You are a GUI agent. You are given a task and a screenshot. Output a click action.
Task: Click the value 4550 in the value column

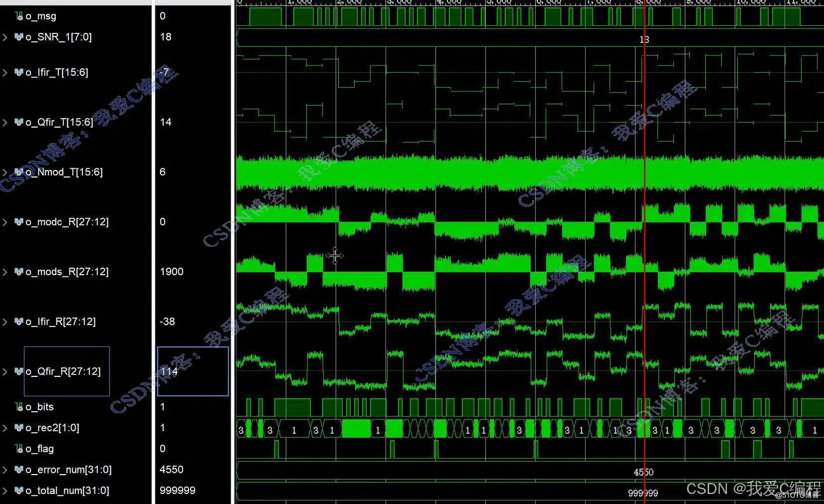pyautogui.click(x=171, y=470)
